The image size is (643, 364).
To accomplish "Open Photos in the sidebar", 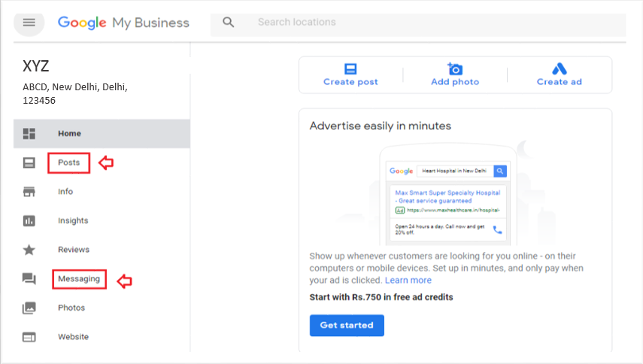I will point(71,308).
